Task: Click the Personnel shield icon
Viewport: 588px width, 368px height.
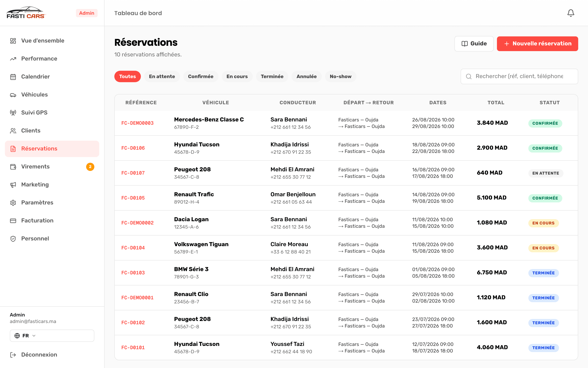Action: pyautogui.click(x=13, y=239)
